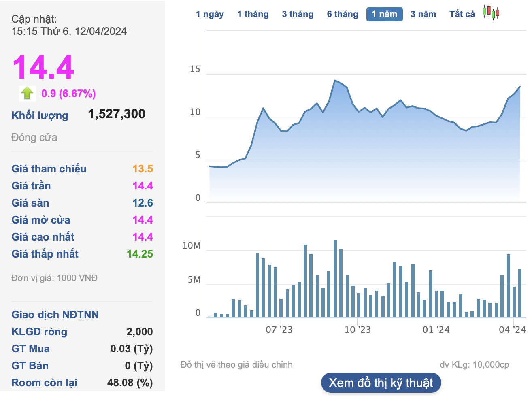Click the last volume bar at 04 '24
The width and height of the screenshot is (532, 396).
(520, 293)
